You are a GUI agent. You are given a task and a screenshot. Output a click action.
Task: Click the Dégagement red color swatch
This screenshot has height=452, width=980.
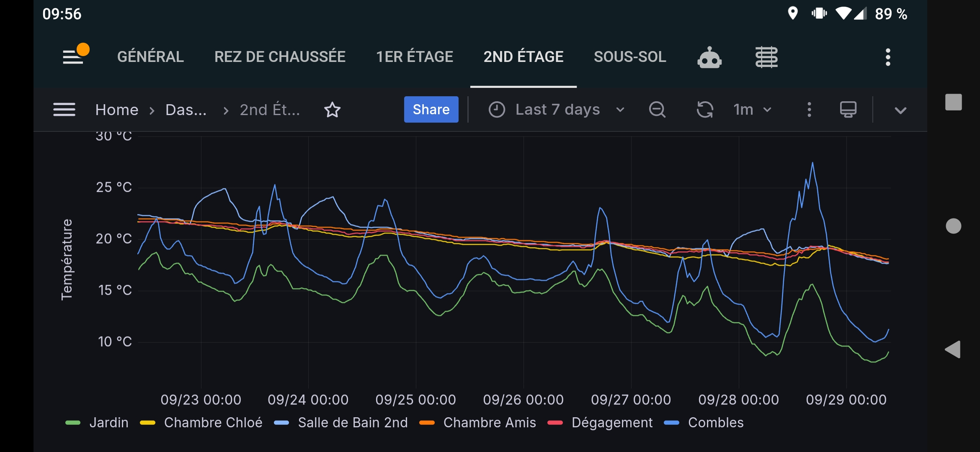(555, 423)
